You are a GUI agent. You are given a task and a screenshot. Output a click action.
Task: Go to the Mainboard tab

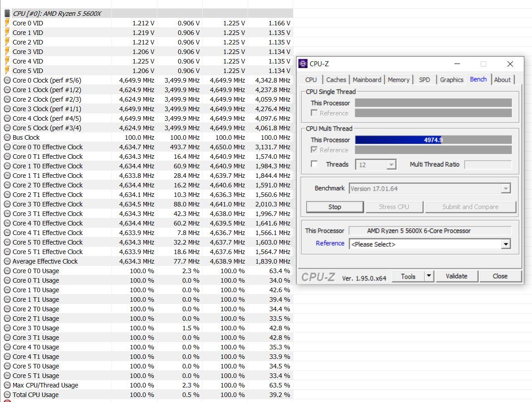[367, 80]
